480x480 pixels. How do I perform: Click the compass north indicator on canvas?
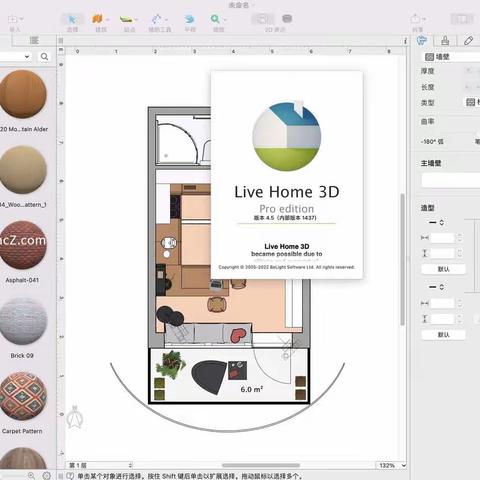point(75,417)
